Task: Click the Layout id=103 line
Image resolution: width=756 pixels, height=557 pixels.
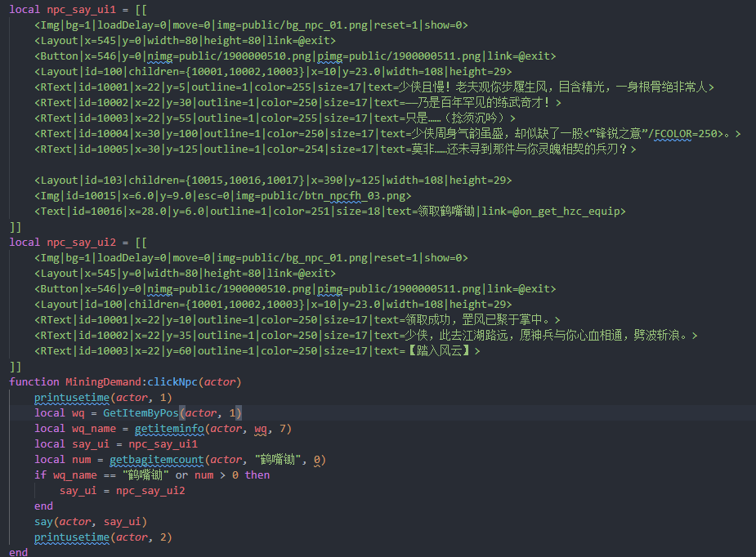Action: click(273, 180)
